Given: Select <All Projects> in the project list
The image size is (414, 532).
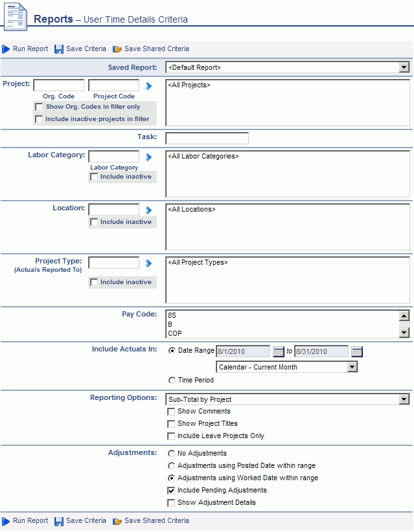Looking at the screenshot, I should (189, 85).
